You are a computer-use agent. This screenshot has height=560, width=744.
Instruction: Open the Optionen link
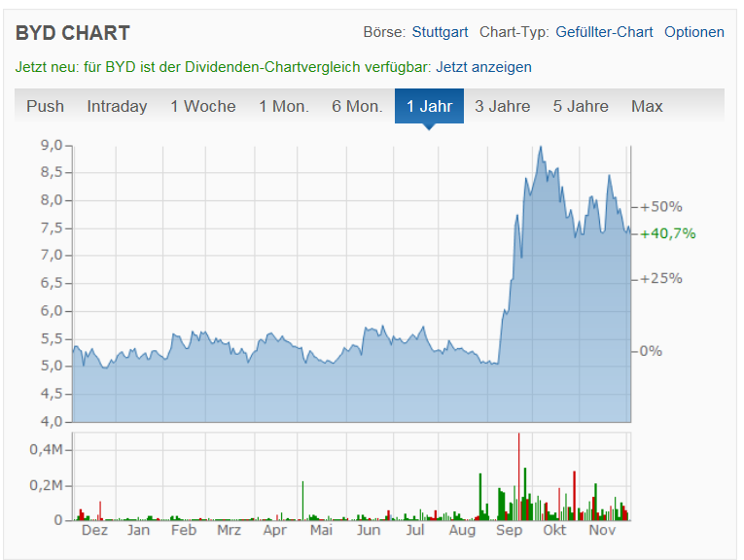click(694, 32)
